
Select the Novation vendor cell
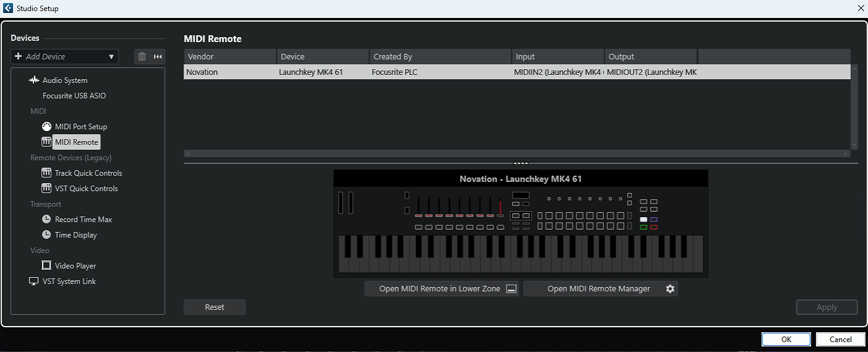pyautogui.click(x=230, y=72)
